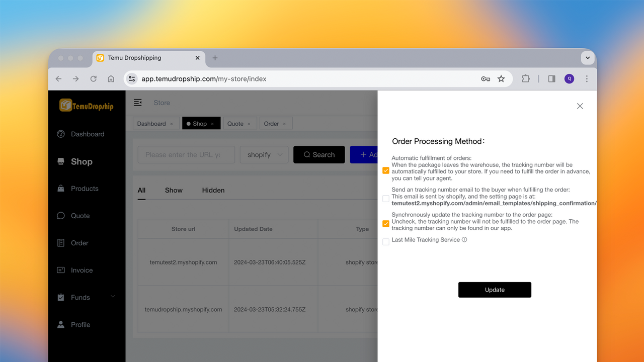This screenshot has height=362, width=644.
Task: Close the Shop tag with its x
Action: click(212, 124)
